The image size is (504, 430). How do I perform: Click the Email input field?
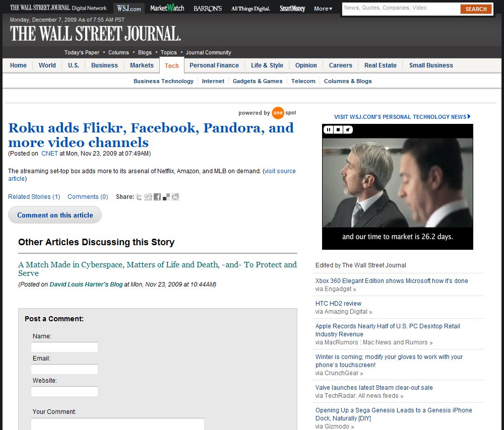(x=65, y=369)
